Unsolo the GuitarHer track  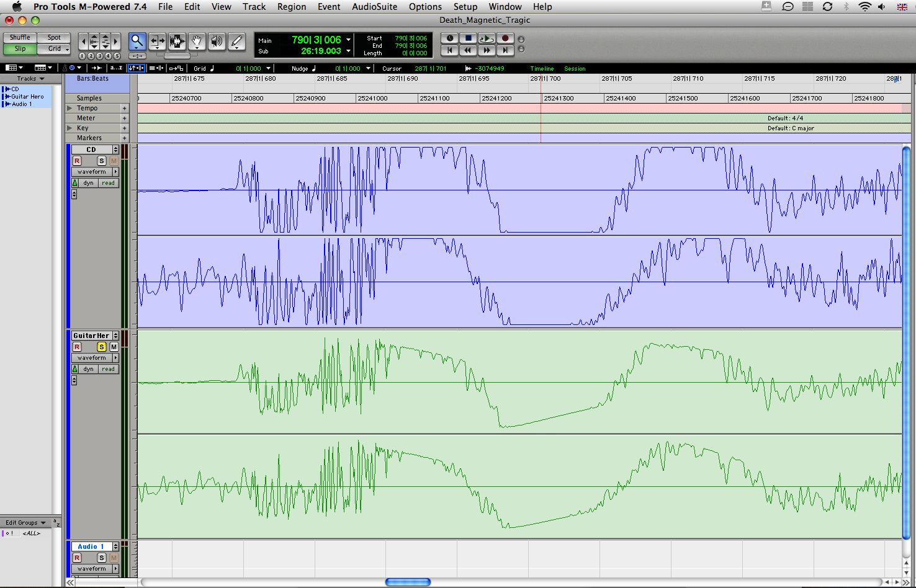[x=101, y=347]
